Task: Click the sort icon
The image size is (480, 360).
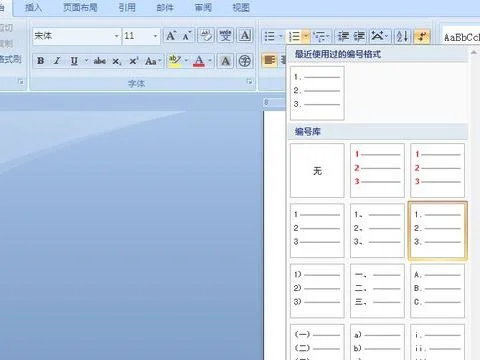Action: coord(402,36)
